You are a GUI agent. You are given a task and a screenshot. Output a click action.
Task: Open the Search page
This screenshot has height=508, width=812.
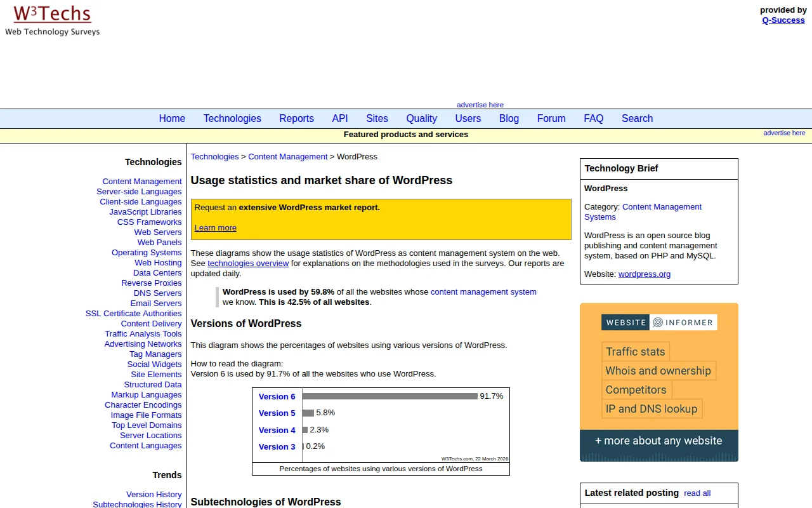point(637,119)
